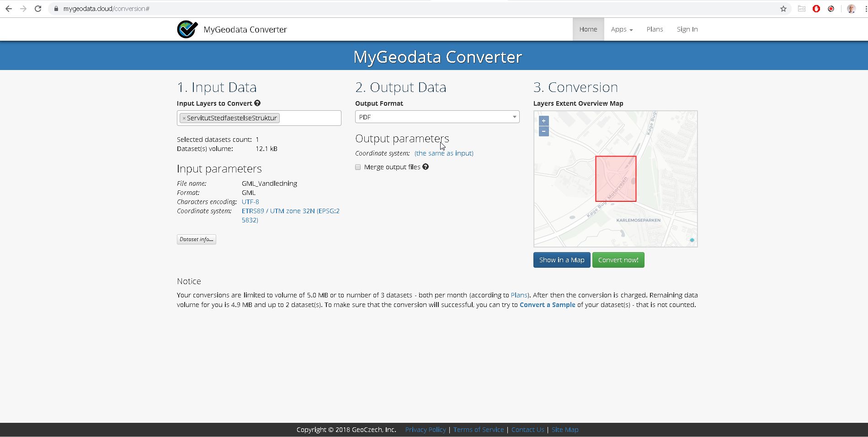Open the Plans link in the Notice
Image resolution: width=868 pixels, height=437 pixels.
point(519,295)
